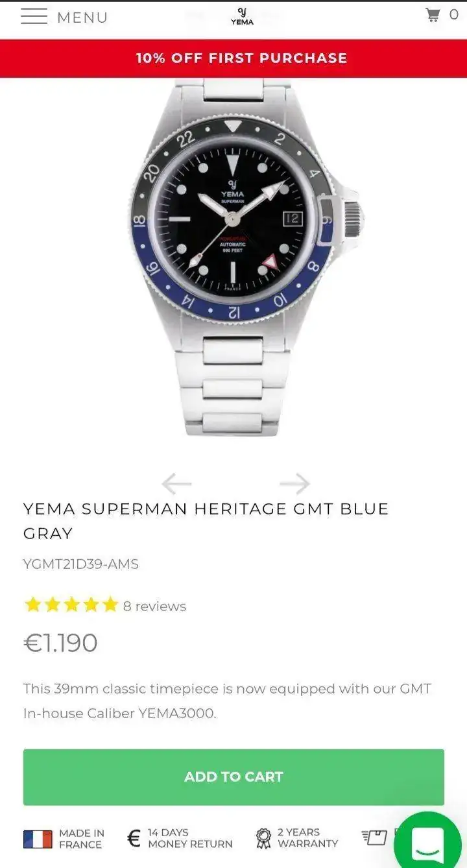Click the warranty ribbon badge icon
This screenshot has width=467, height=868.
pyautogui.click(x=263, y=838)
